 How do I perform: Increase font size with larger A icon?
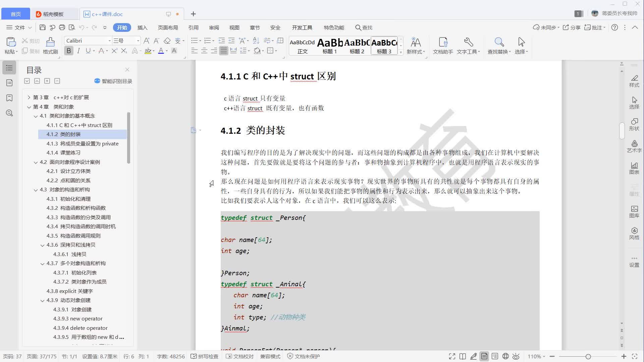(x=147, y=41)
